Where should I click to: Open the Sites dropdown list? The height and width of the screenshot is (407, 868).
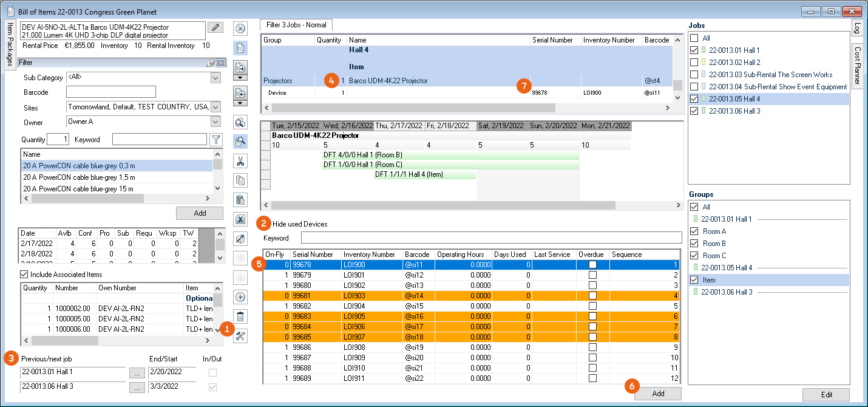[215, 107]
